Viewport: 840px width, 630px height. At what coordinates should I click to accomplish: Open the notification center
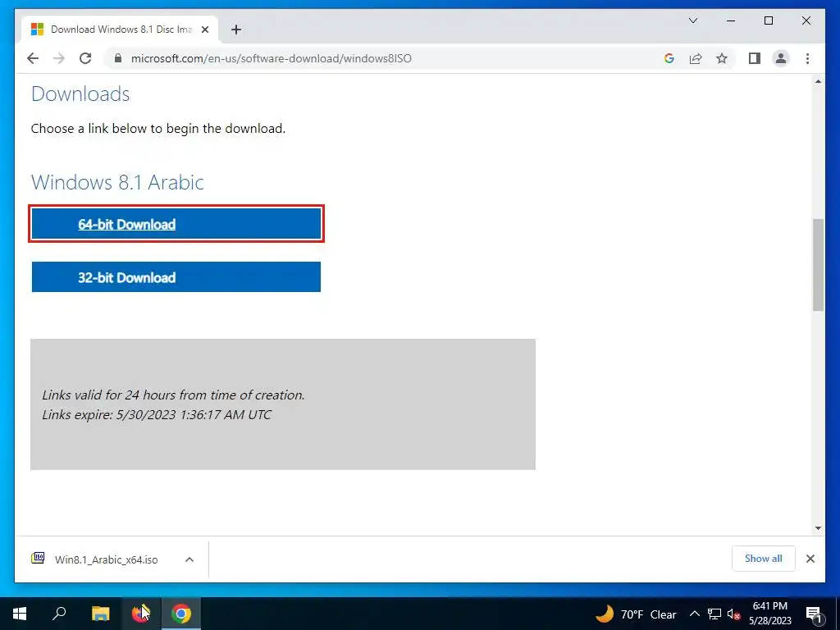pos(814,614)
